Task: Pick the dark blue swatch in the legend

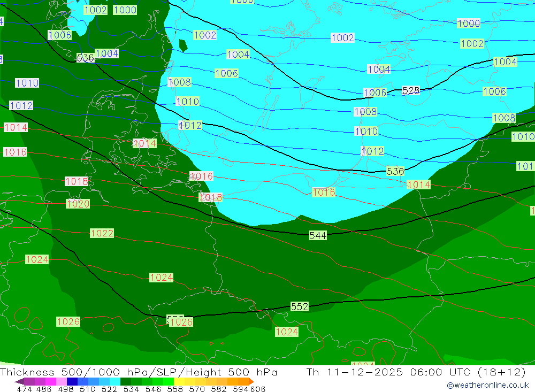Action: [72, 381]
